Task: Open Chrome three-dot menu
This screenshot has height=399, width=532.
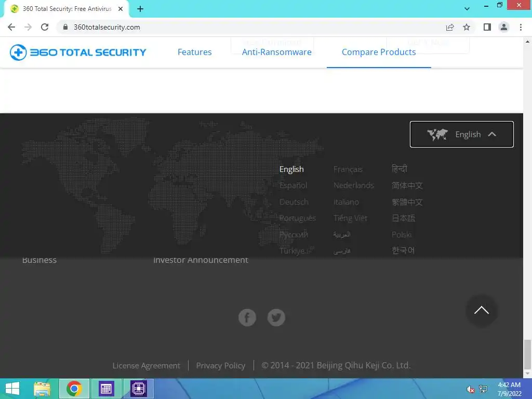Action: pos(521,27)
